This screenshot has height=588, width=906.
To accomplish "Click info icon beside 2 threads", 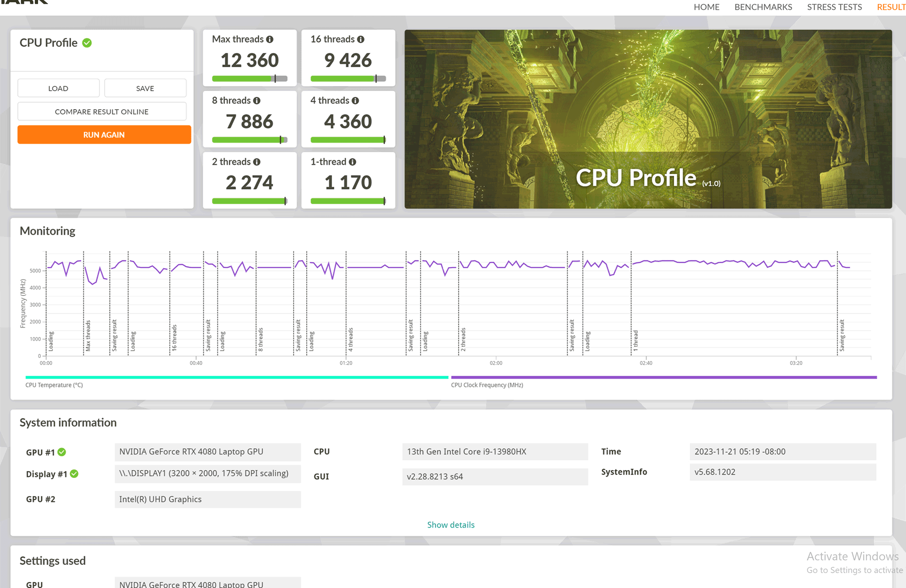I will [257, 162].
